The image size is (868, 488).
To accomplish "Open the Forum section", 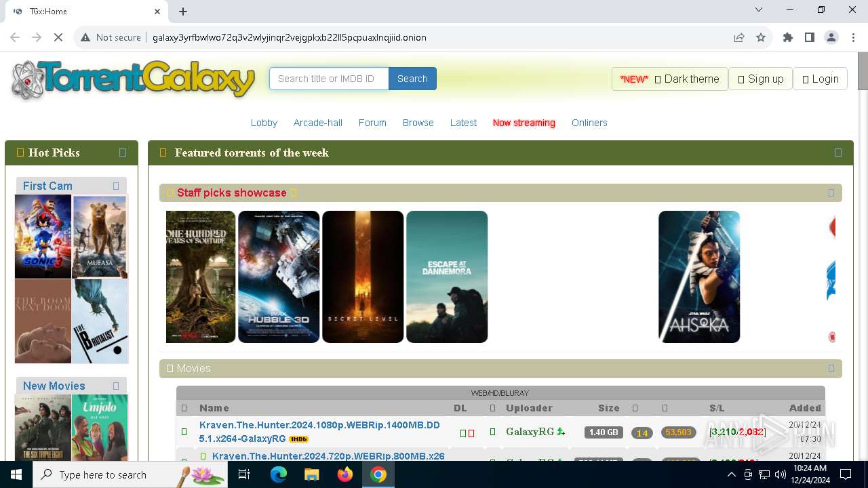I will 372,123.
